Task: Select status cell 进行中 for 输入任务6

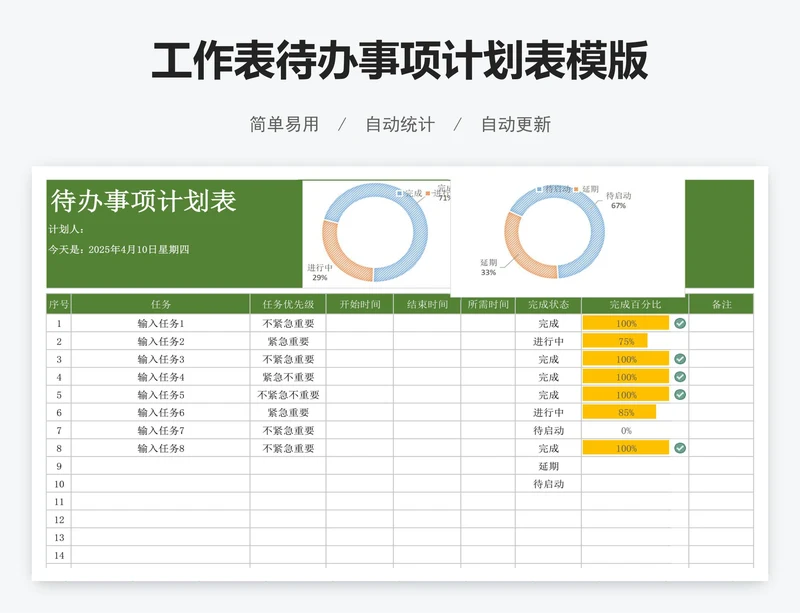Action: [548, 412]
